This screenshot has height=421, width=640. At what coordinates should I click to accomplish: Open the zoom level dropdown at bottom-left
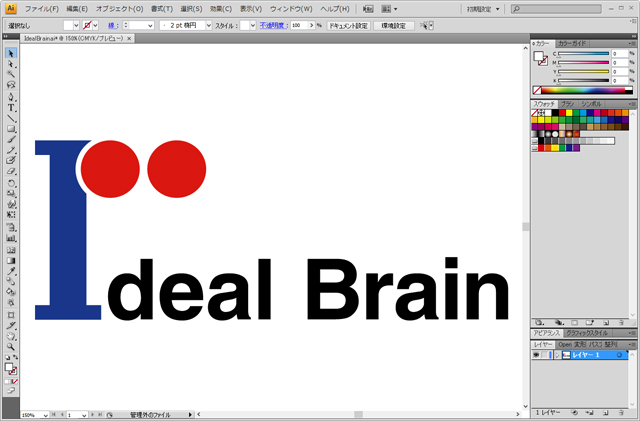point(44,414)
